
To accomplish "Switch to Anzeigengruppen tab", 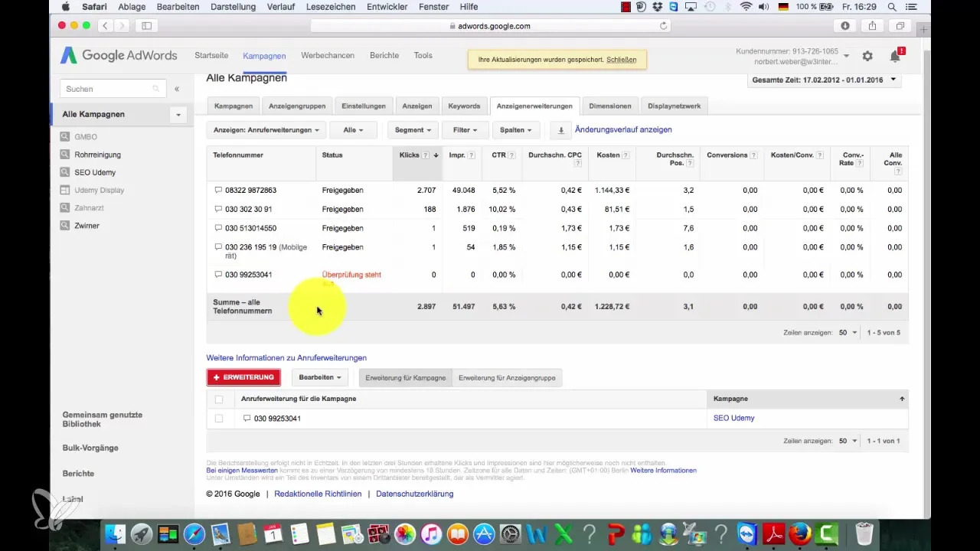I will 296,106.
